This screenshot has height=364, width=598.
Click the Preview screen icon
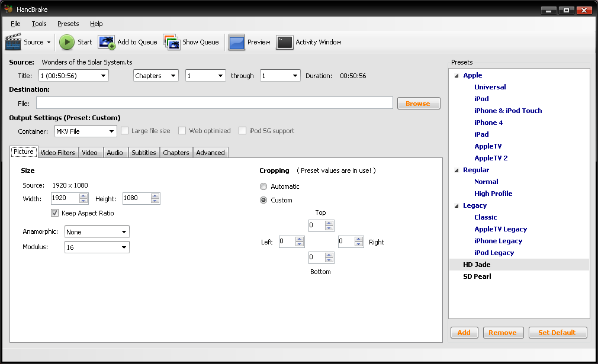click(x=236, y=42)
